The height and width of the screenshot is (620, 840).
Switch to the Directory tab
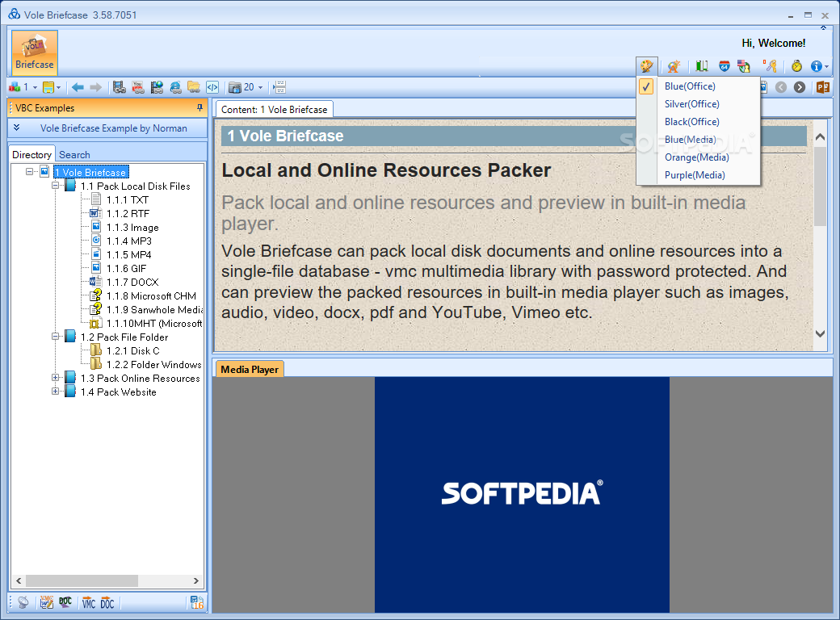32,154
